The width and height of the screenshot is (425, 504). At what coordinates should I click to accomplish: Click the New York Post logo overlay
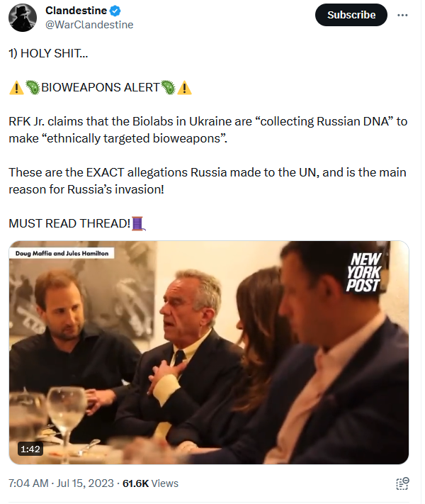(x=364, y=272)
